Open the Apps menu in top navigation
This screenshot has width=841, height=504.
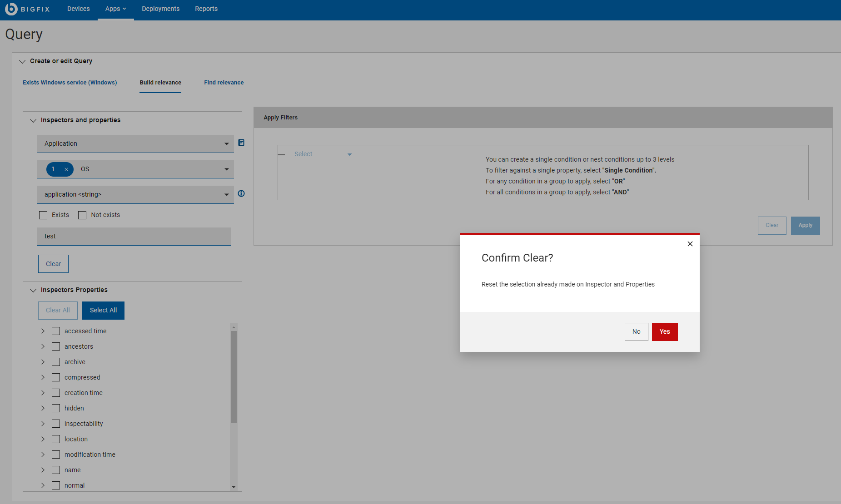pos(115,9)
